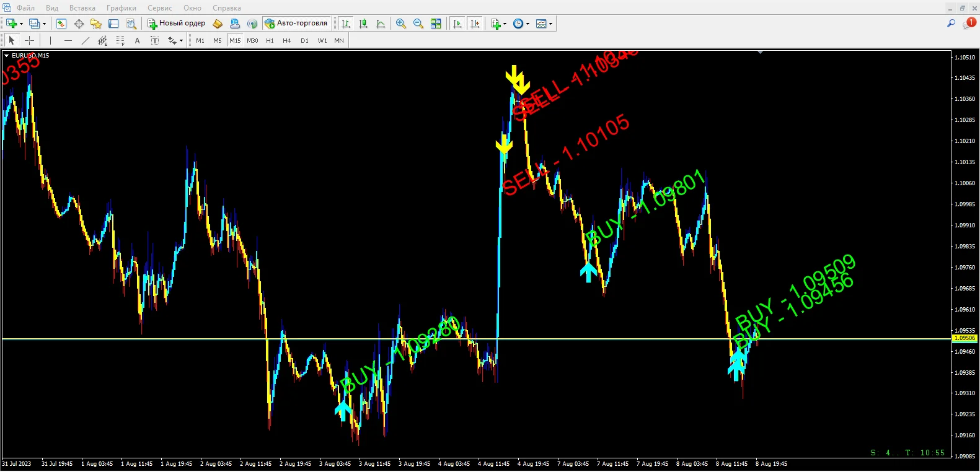The image size is (980, 472).
Task: Open the Templates icon
Action: [x=541, y=24]
